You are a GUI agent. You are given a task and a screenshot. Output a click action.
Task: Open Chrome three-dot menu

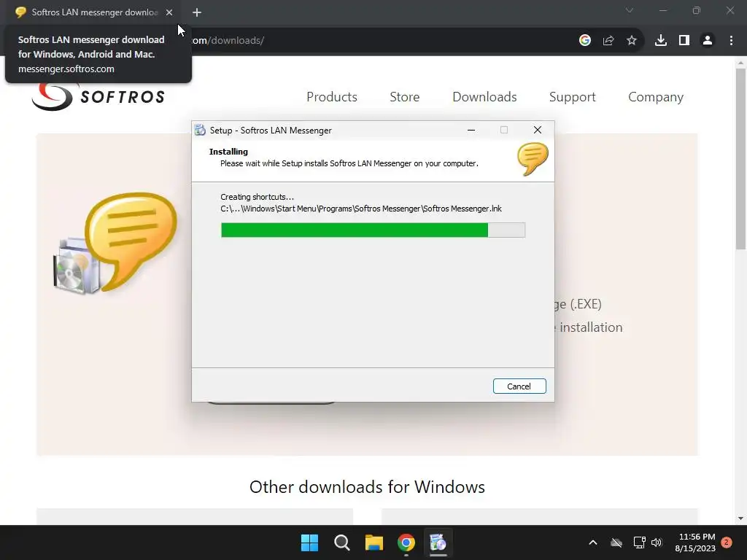coord(731,41)
